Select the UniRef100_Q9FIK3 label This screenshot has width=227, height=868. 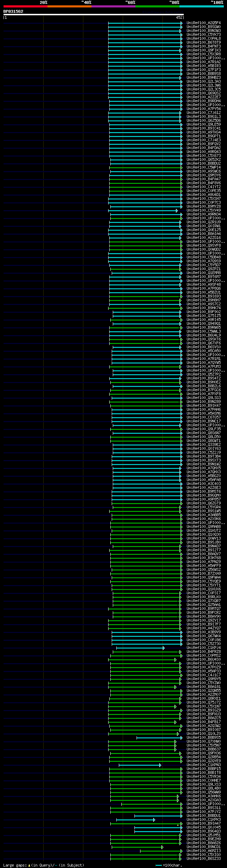[x=204, y=50]
